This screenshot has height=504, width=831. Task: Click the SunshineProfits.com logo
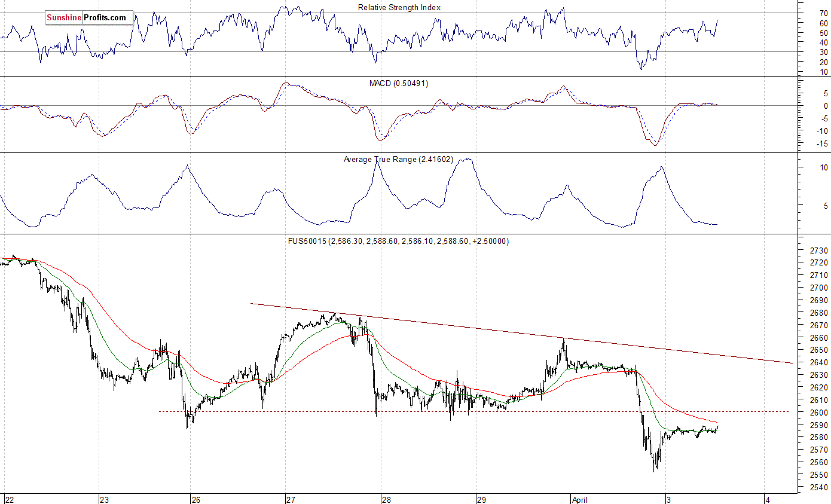(x=89, y=17)
